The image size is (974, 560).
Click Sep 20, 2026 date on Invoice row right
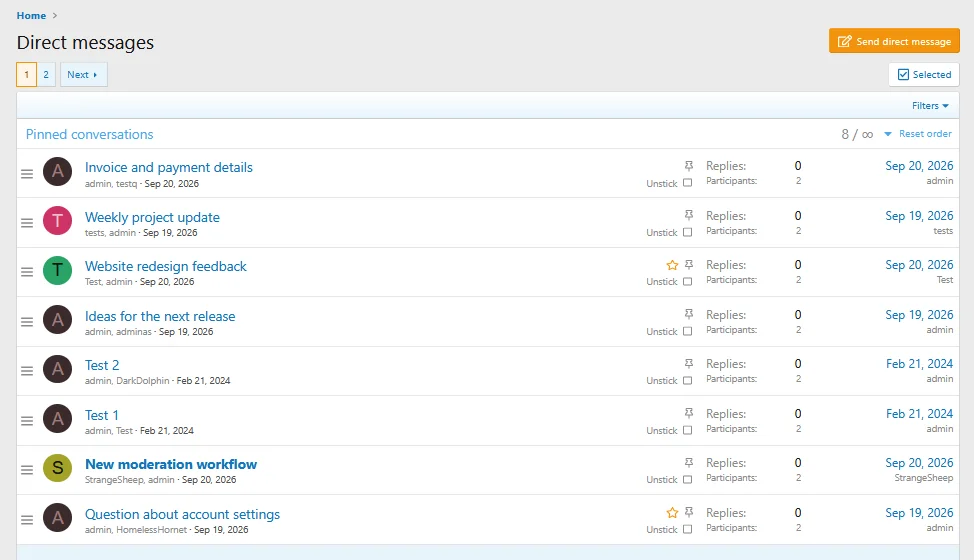(919, 166)
